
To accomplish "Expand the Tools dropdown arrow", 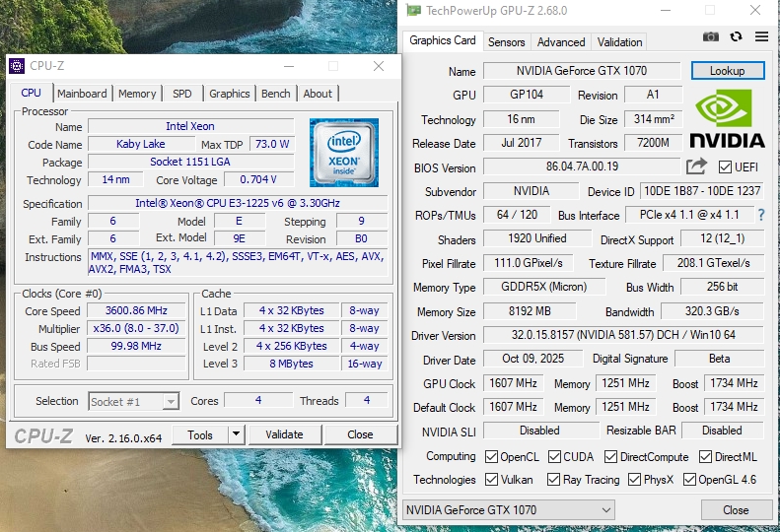I will [x=237, y=434].
